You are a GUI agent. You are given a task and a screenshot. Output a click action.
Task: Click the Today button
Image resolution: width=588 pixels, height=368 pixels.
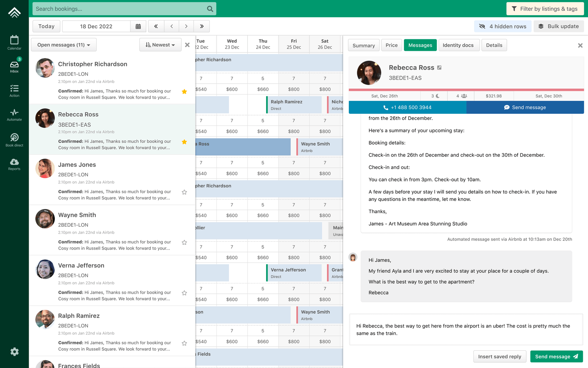coord(46,26)
